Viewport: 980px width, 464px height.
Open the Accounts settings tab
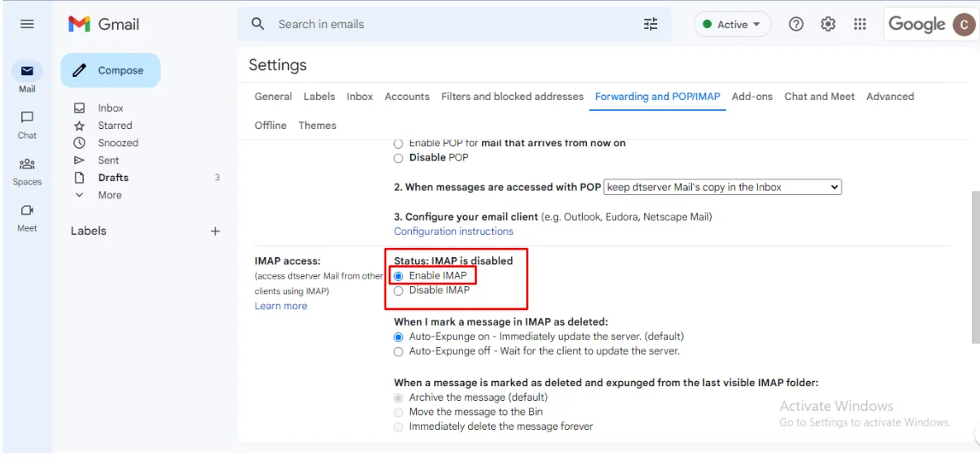[x=407, y=97]
